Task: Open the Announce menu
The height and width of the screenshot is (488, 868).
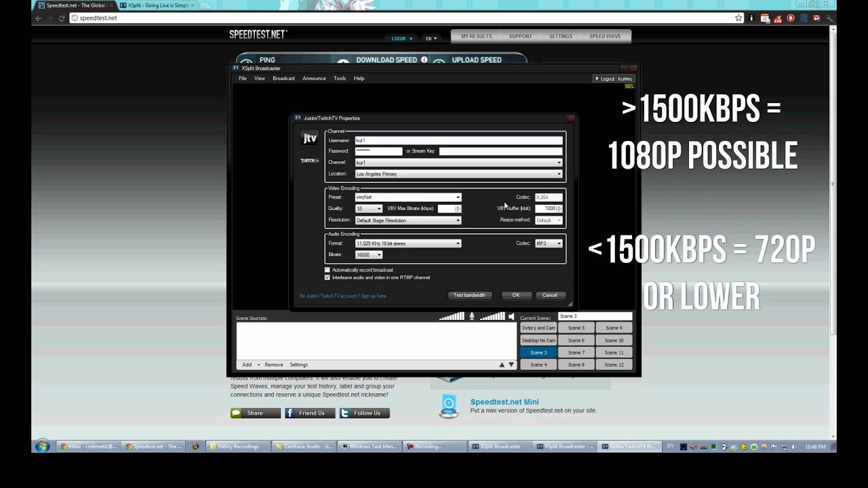Action: pos(314,79)
